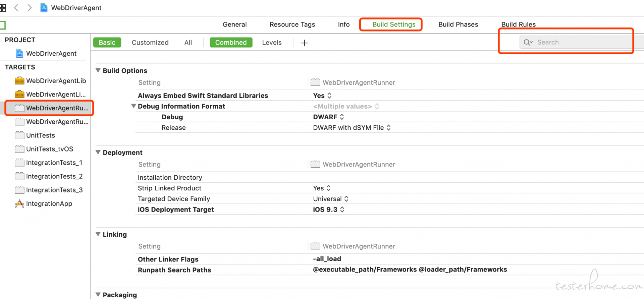This screenshot has height=299, width=644.
Task: Click the Strip Linked Product setting name
Action: point(169,188)
